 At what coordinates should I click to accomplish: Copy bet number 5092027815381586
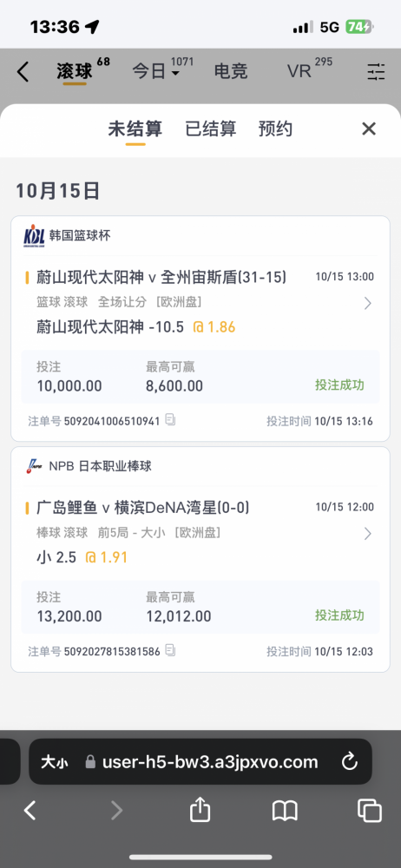pyautogui.click(x=171, y=650)
